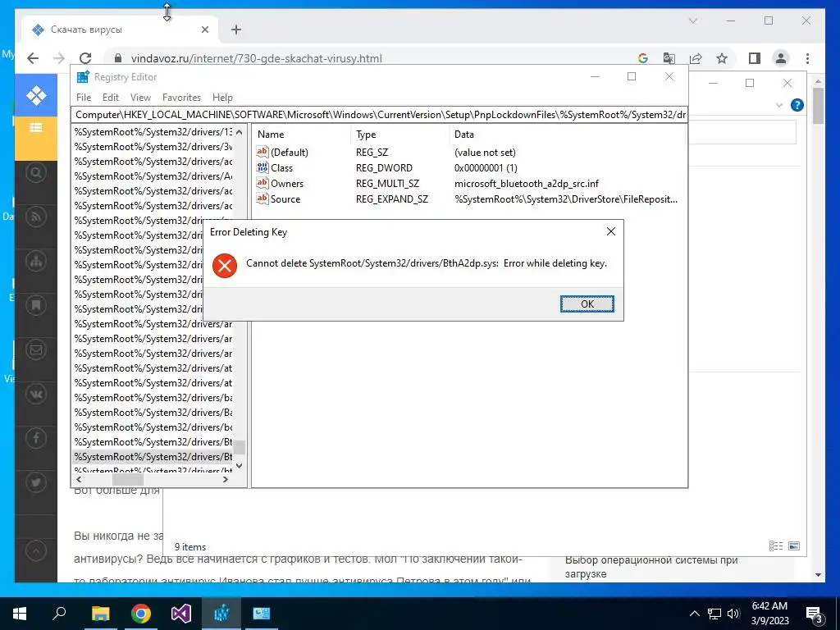This screenshot has width=840, height=630.
Task: Open the Registry Editor Edit menu
Action: click(x=111, y=98)
